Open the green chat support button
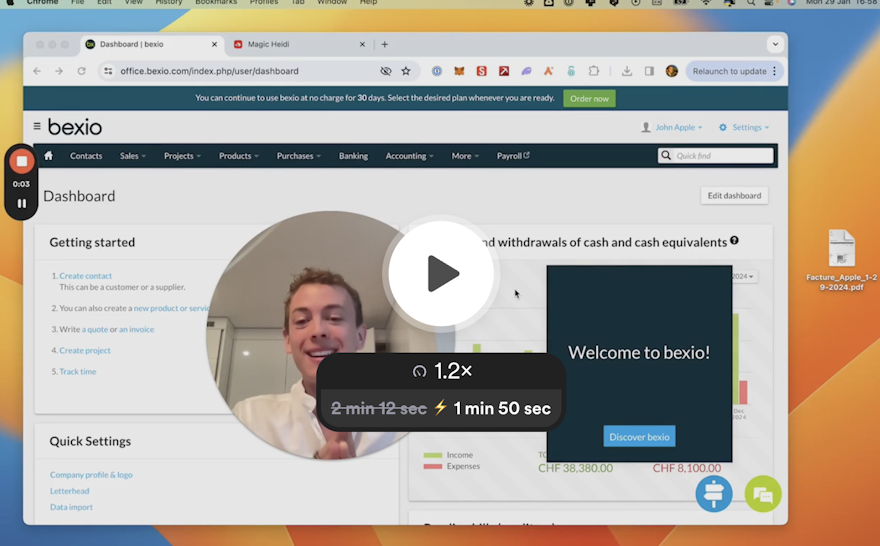Viewport: 880px width, 546px height. 763,494
